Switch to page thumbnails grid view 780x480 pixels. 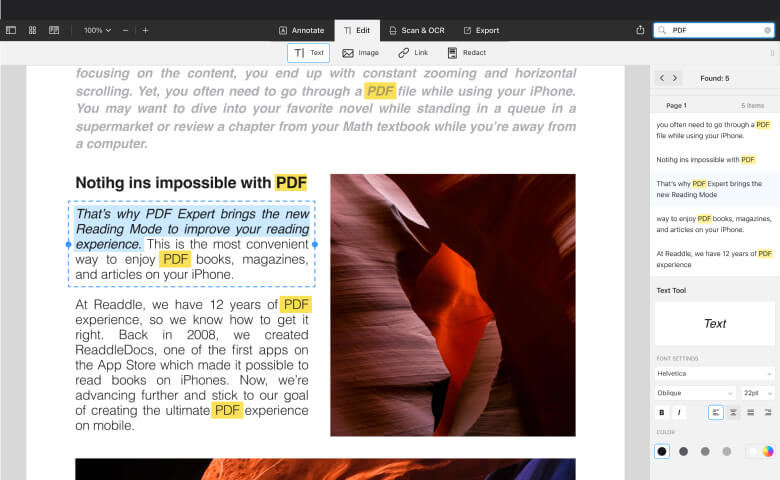pyautogui.click(x=32, y=30)
